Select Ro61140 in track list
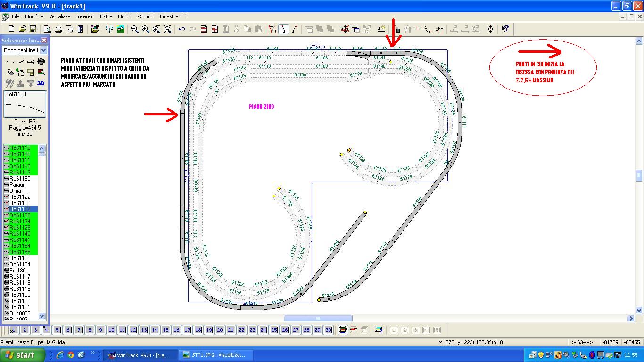Image resolution: width=644 pixels, height=362 pixels. [21, 234]
